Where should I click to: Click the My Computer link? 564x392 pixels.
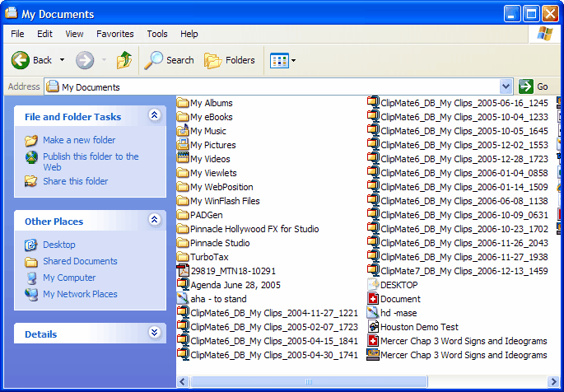point(69,278)
